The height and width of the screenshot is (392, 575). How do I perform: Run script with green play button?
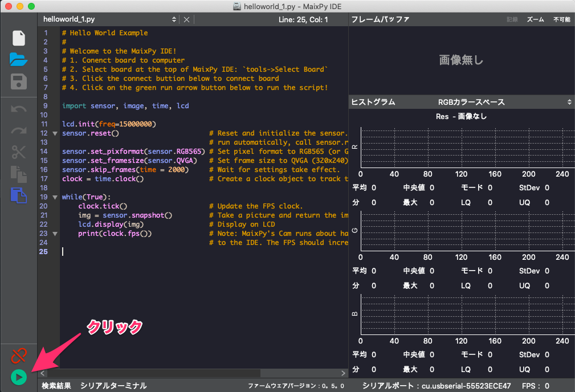pos(19,377)
